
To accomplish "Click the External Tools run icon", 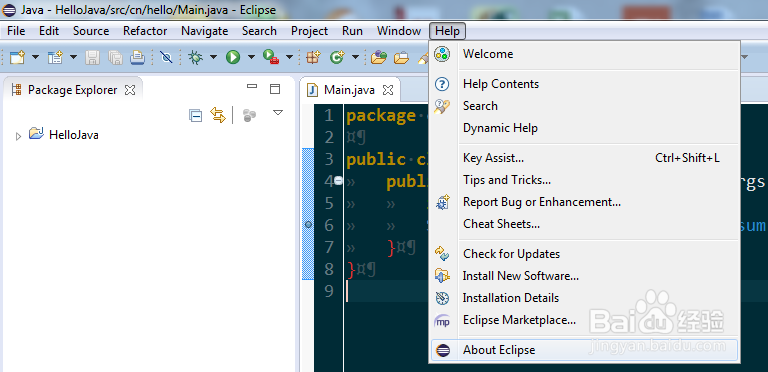I will pos(270,57).
